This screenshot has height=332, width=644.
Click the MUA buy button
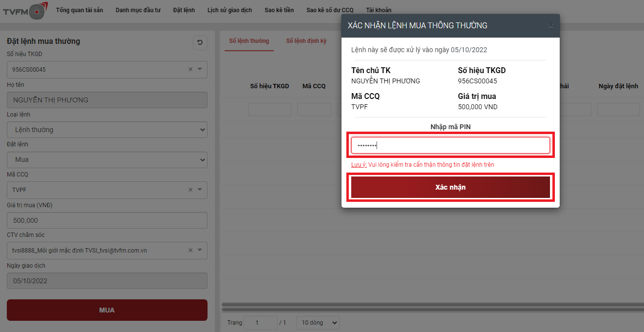107,310
